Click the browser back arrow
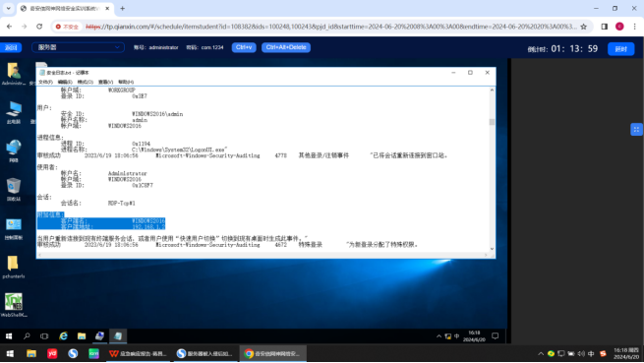The height and width of the screenshot is (363, 644). (10, 27)
